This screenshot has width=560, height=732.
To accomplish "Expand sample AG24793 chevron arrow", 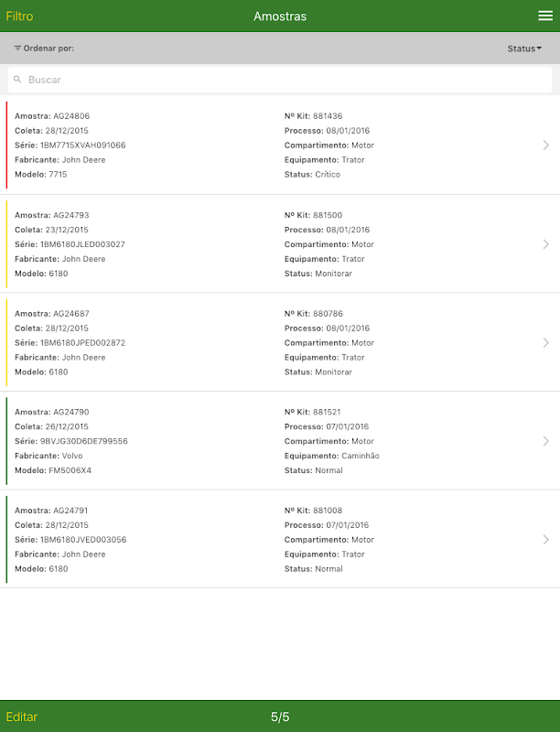I will (545, 244).
